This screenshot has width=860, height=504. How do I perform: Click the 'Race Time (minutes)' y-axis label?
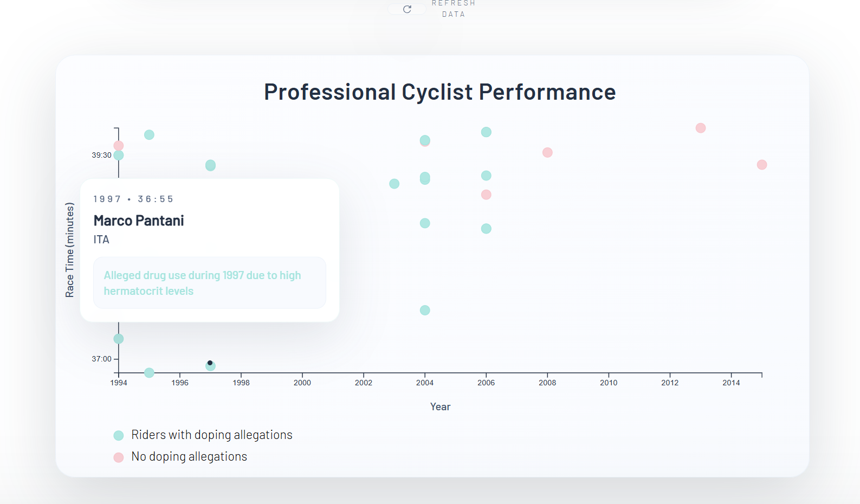(x=69, y=250)
